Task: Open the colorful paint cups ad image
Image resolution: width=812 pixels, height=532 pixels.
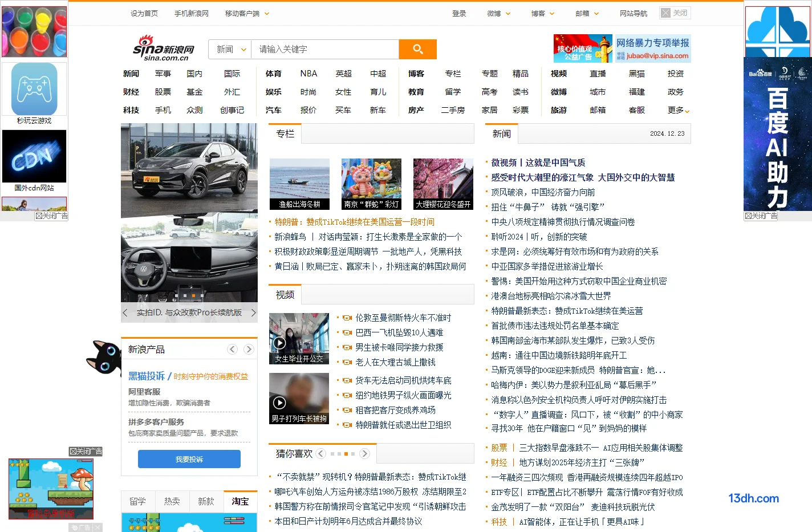Action: pyautogui.click(x=34, y=32)
